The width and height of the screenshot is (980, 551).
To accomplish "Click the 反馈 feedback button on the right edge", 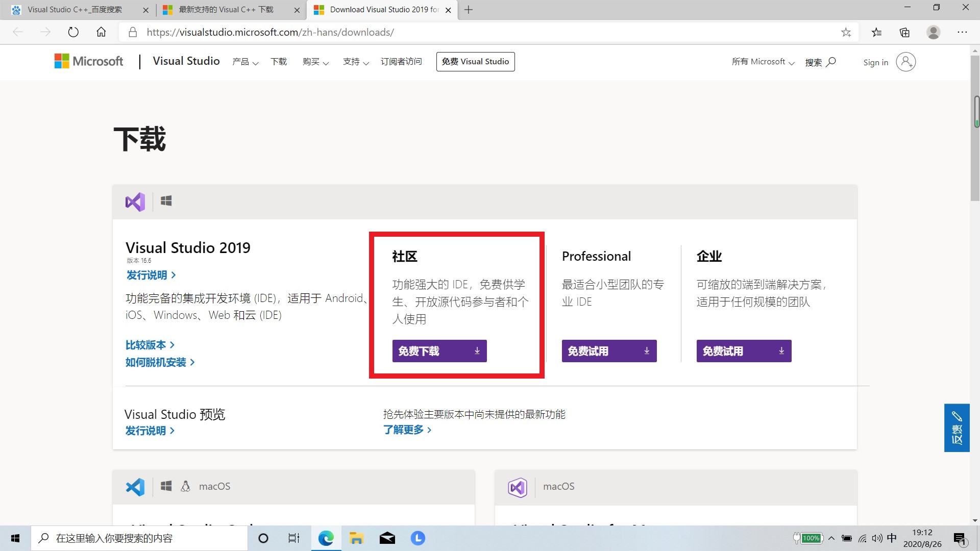I will [x=957, y=428].
